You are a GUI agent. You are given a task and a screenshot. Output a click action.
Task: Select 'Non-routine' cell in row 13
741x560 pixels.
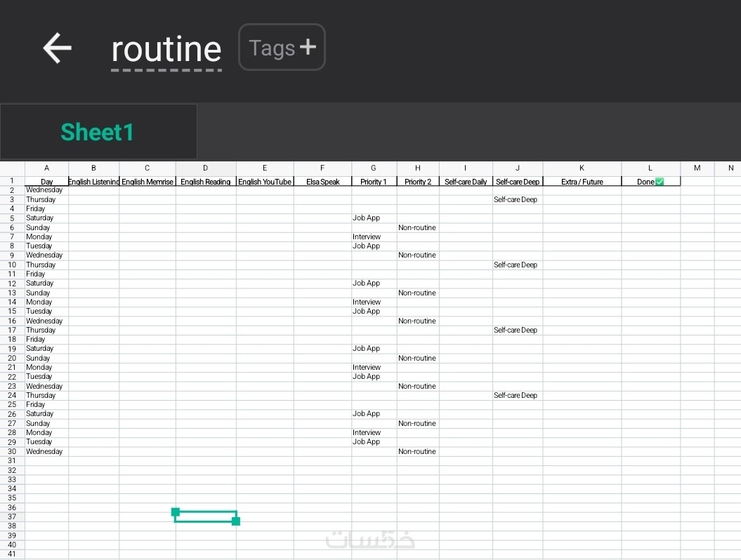pyautogui.click(x=418, y=293)
